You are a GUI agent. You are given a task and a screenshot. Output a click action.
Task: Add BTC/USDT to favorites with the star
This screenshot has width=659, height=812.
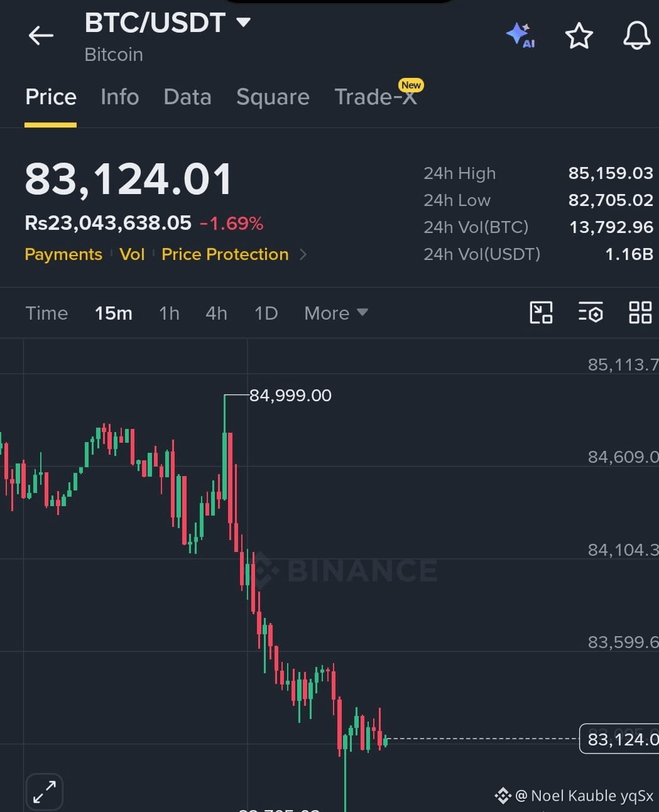579,36
